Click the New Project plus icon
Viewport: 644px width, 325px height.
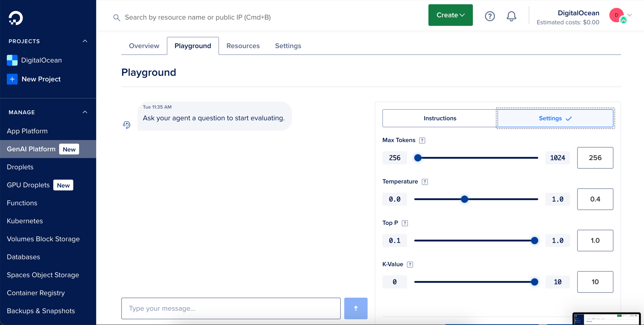pos(12,79)
